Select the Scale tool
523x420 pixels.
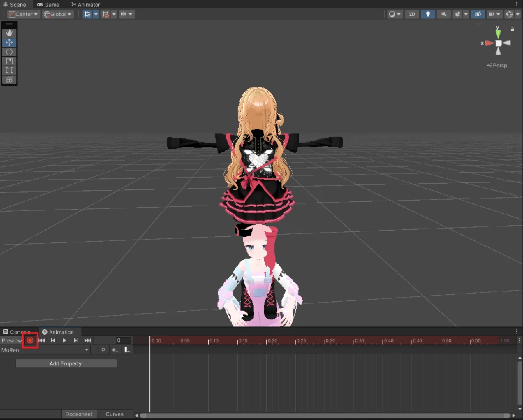click(9, 61)
